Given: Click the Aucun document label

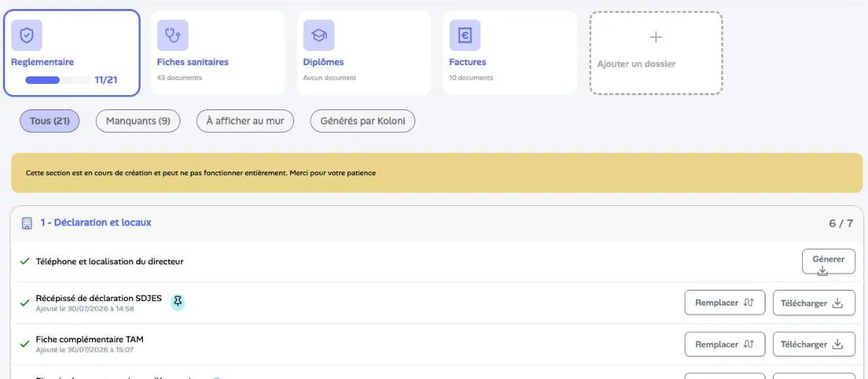Looking at the screenshot, I should pos(330,78).
